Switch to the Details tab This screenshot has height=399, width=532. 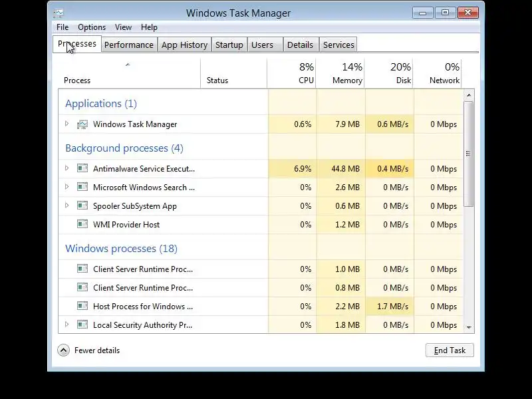[x=300, y=45]
